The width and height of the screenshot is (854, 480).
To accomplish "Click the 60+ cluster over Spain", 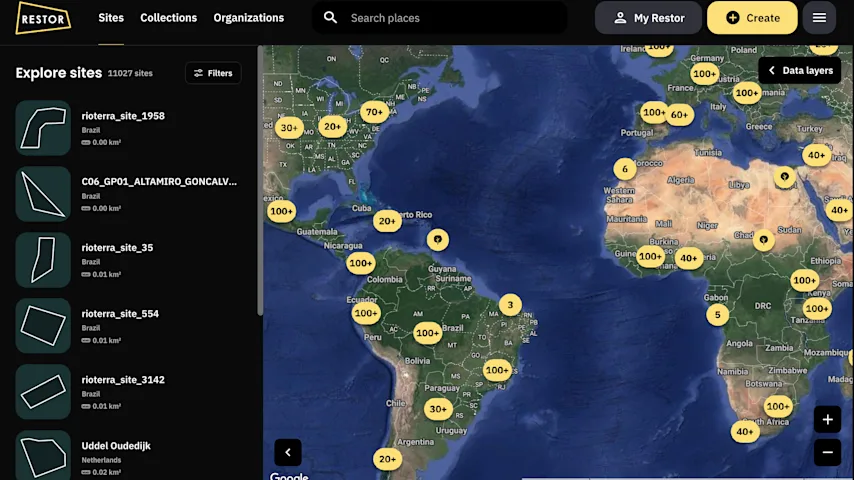I will click(679, 115).
